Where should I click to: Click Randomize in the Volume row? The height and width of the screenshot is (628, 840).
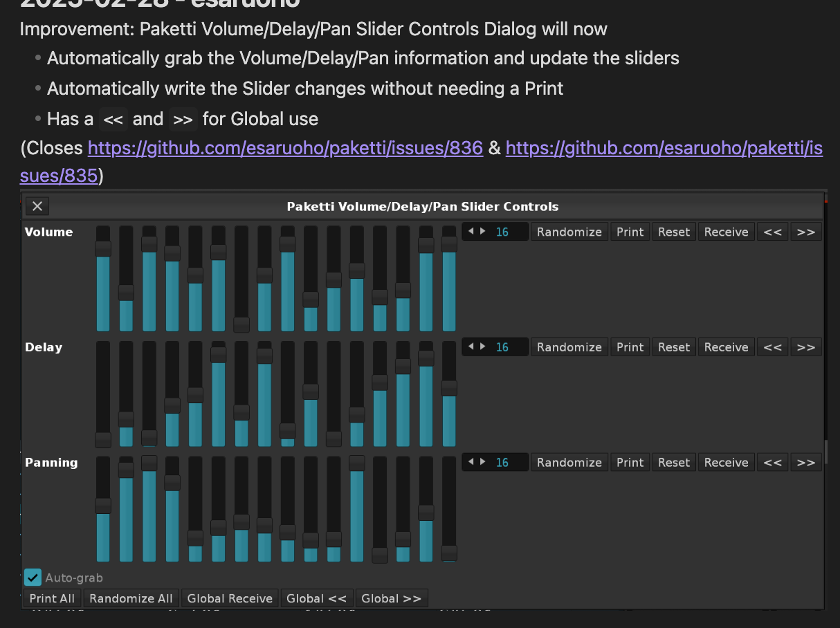[569, 232]
